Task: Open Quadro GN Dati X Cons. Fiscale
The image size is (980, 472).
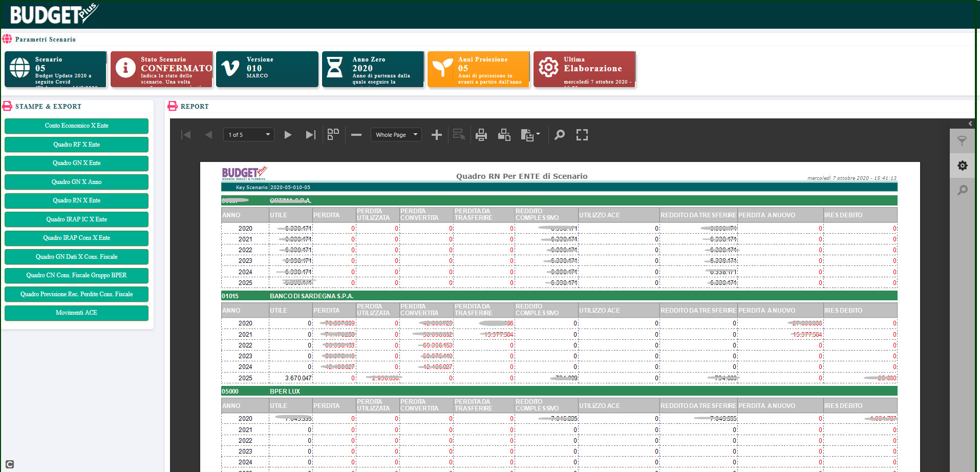Action: [x=76, y=257]
